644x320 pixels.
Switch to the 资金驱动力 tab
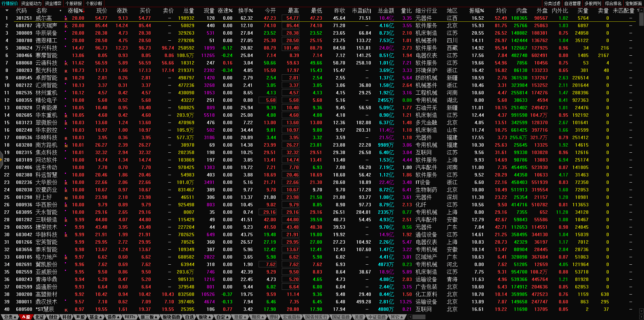point(31,3)
